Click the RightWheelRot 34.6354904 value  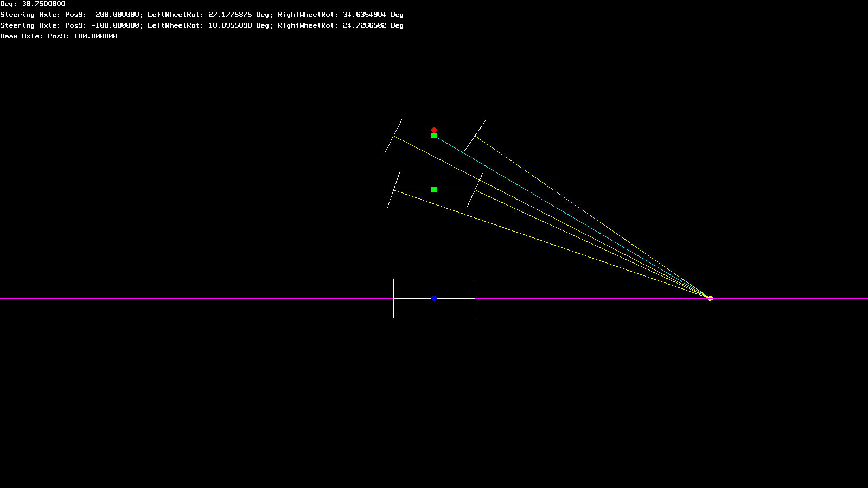pyautogui.click(x=365, y=15)
